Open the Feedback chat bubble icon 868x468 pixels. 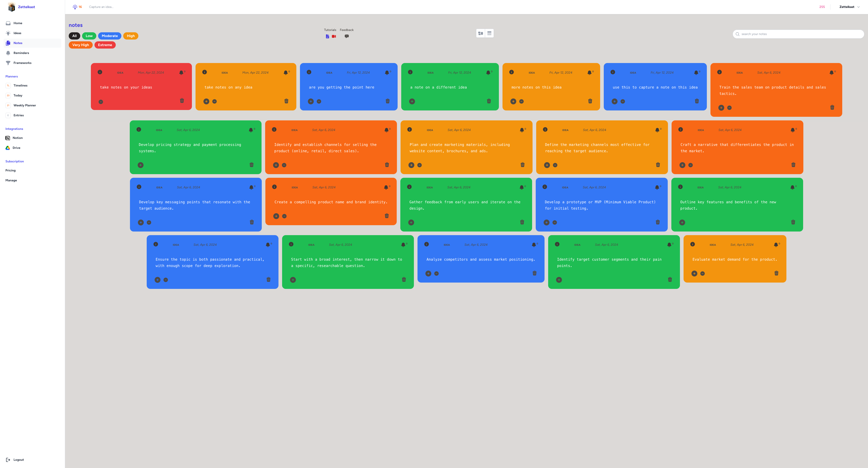coord(347,36)
